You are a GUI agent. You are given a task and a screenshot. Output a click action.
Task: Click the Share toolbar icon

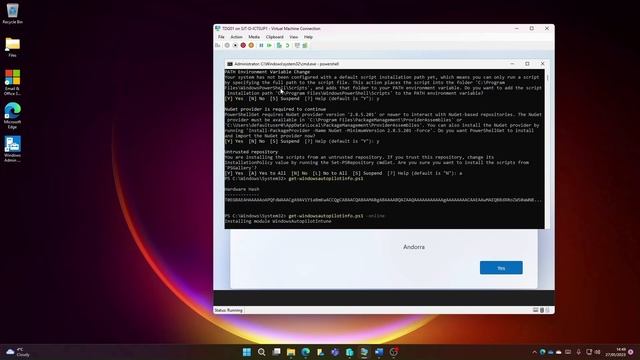click(305, 45)
